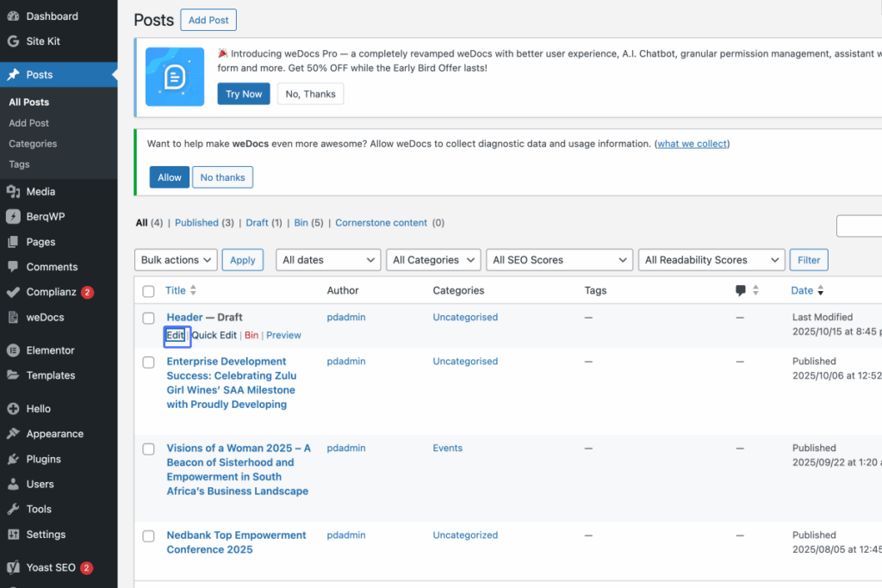This screenshot has width=882, height=588.
Task: Click Quick Edit under Header post
Action: [x=214, y=335]
